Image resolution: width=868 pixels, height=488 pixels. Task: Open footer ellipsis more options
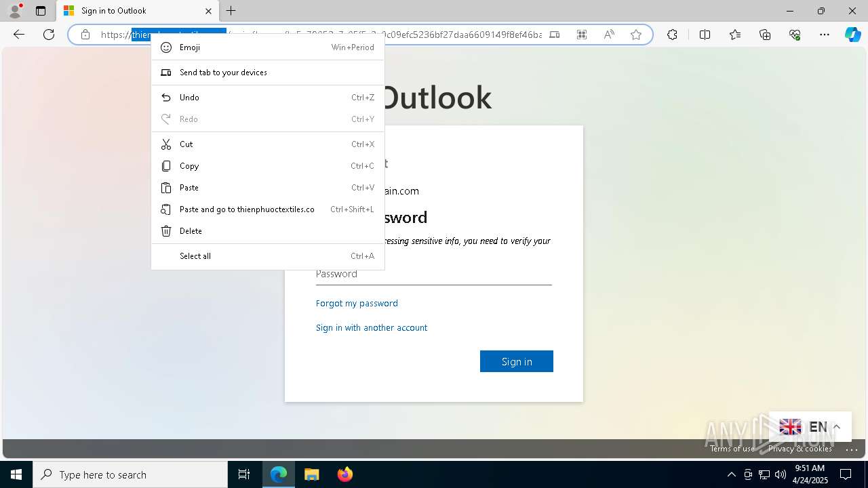(x=852, y=449)
